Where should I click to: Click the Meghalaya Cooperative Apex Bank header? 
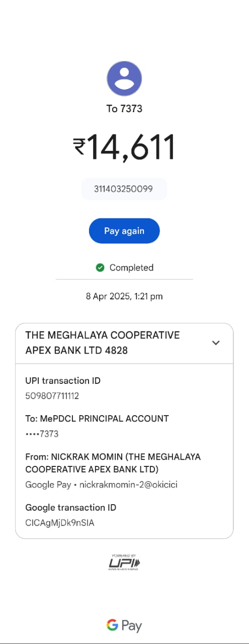[103, 343]
